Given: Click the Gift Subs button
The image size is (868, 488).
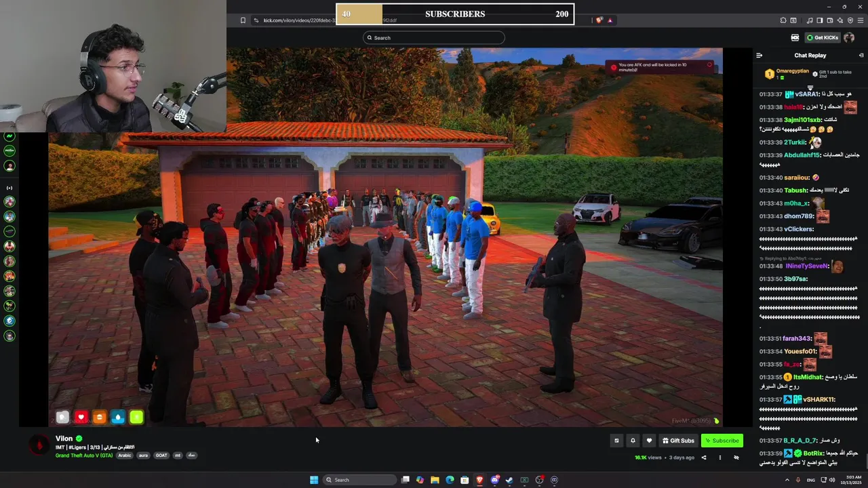Looking at the screenshot, I should click(678, 441).
